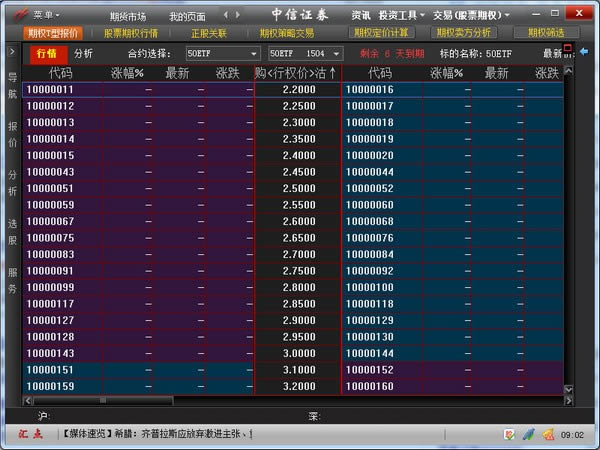Open the 50ETF contract selection dropdown
Screen dimensions: 600x450
coord(222,52)
